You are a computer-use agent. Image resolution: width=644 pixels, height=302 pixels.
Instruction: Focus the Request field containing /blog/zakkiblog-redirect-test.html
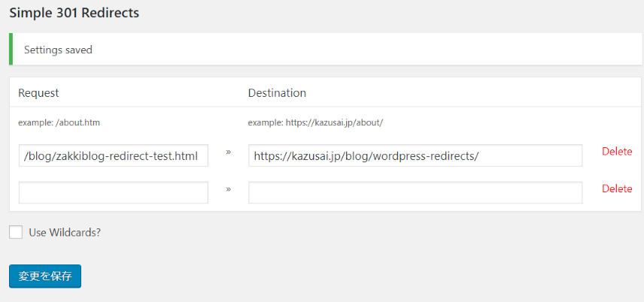pyautogui.click(x=113, y=156)
